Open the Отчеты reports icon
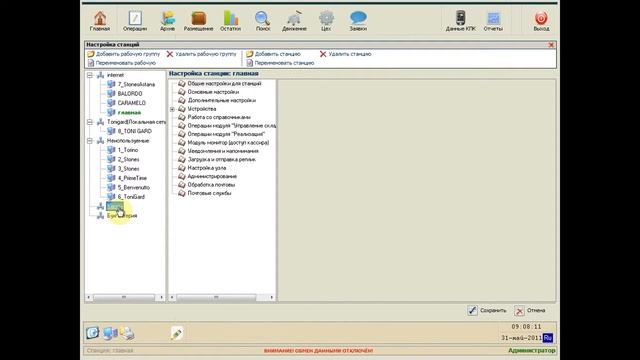 493,21
